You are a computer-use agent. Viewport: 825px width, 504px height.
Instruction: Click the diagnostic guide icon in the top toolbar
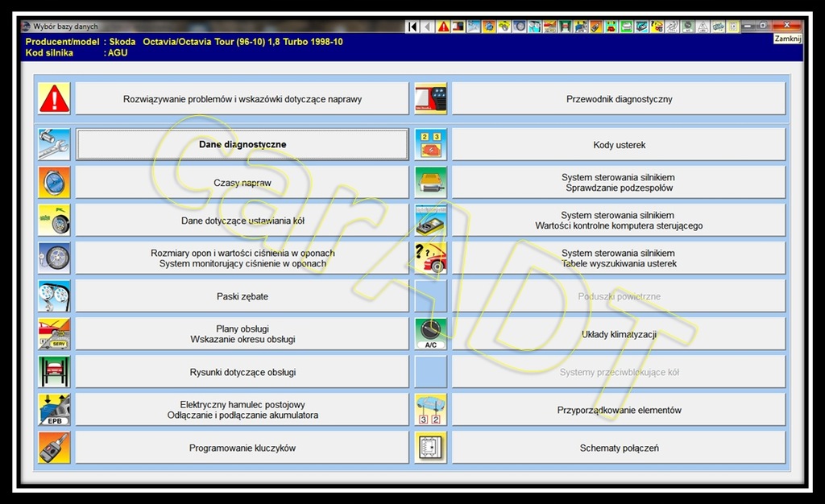tap(458, 27)
